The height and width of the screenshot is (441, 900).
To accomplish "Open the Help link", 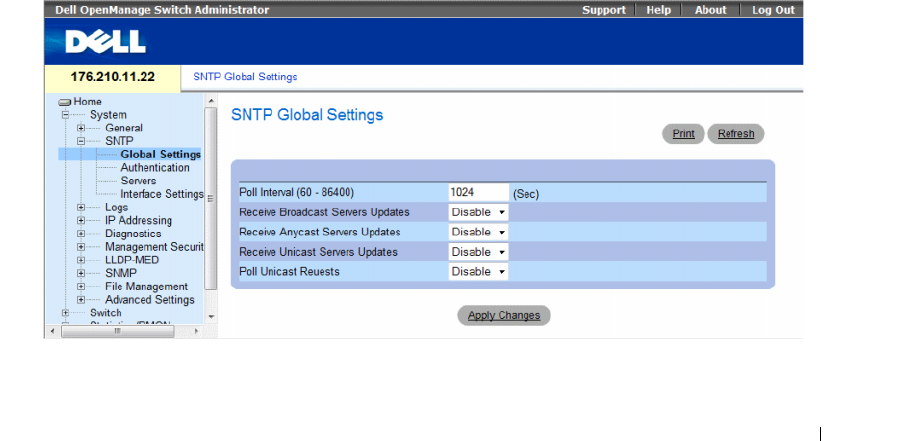I will click(658, 10).
